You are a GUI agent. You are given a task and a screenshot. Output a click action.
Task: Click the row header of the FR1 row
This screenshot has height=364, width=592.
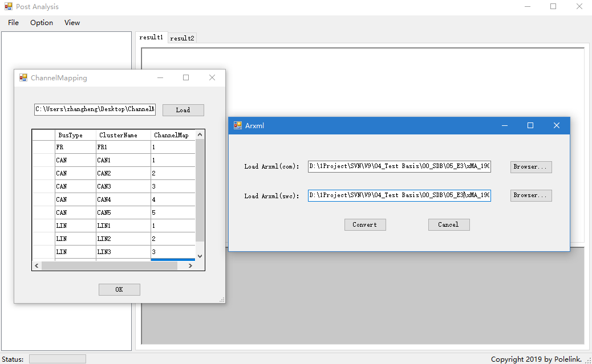tap(44, 147)
